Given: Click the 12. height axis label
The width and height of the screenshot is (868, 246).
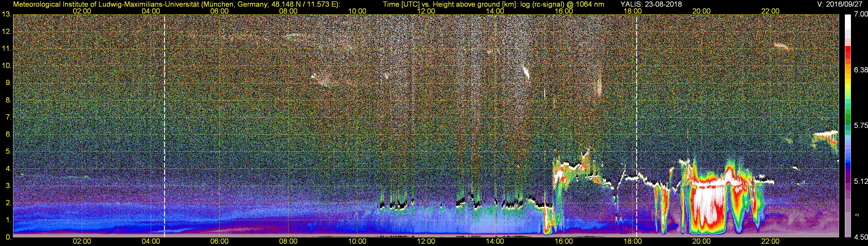Looking at the screenshot, I should tap(7, 32).
